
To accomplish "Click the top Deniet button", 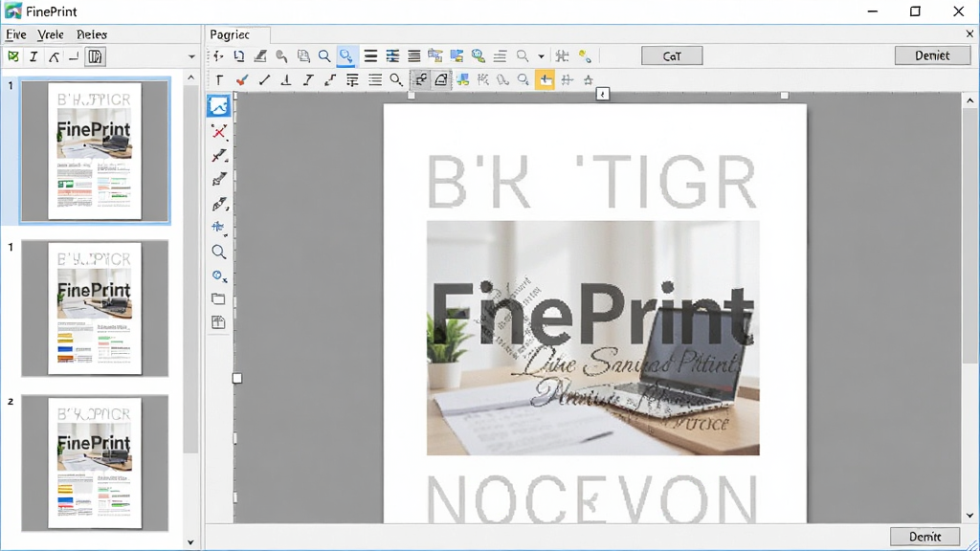I will pos(932,55).
